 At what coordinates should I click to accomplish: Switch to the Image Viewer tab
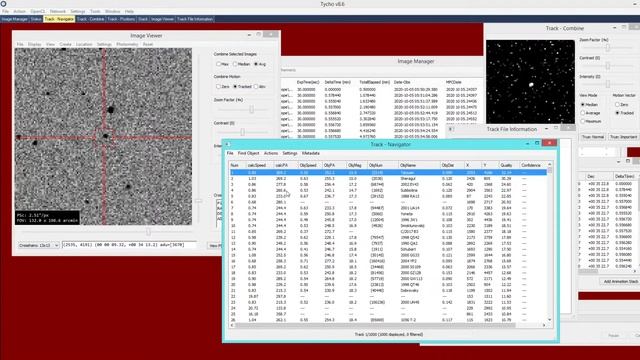point(162,19)
